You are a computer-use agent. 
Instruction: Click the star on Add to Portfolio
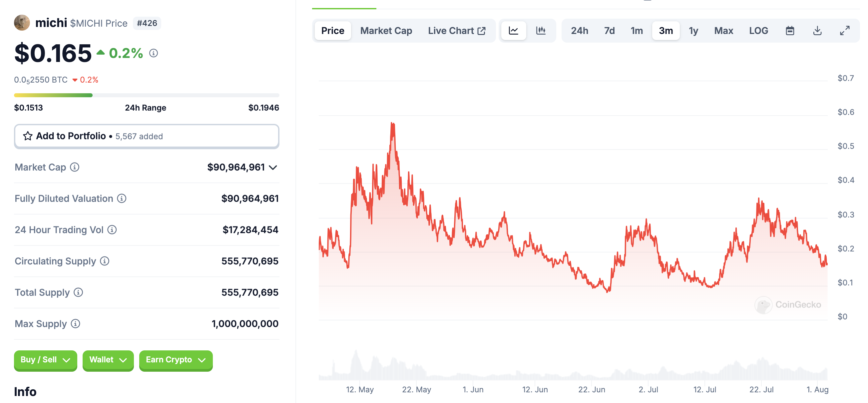coord(29,136)
